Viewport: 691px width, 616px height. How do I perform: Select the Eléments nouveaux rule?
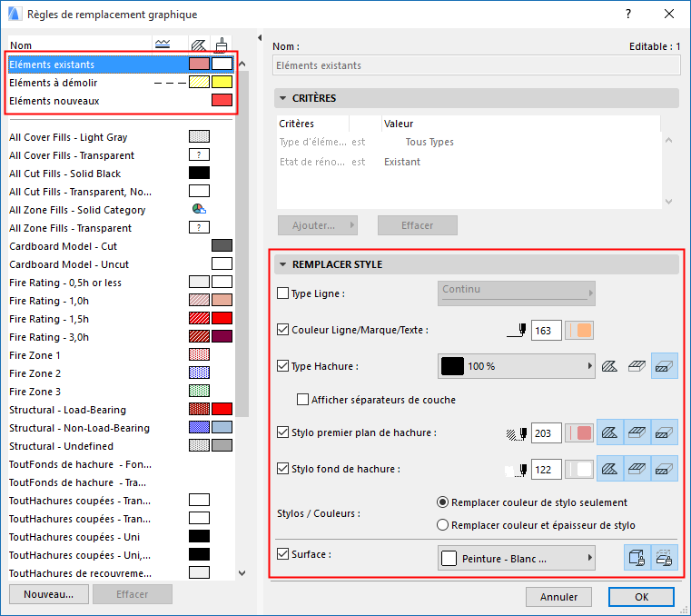pos(120,101)
